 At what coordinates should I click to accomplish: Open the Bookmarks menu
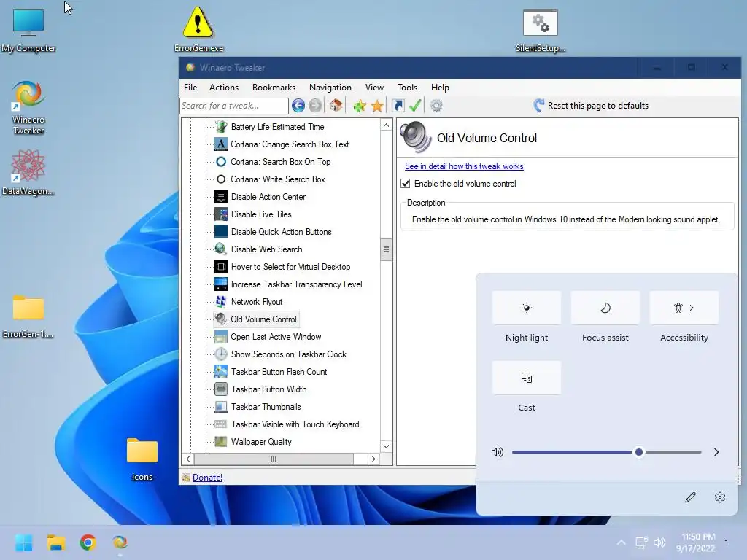coord(274,87)
